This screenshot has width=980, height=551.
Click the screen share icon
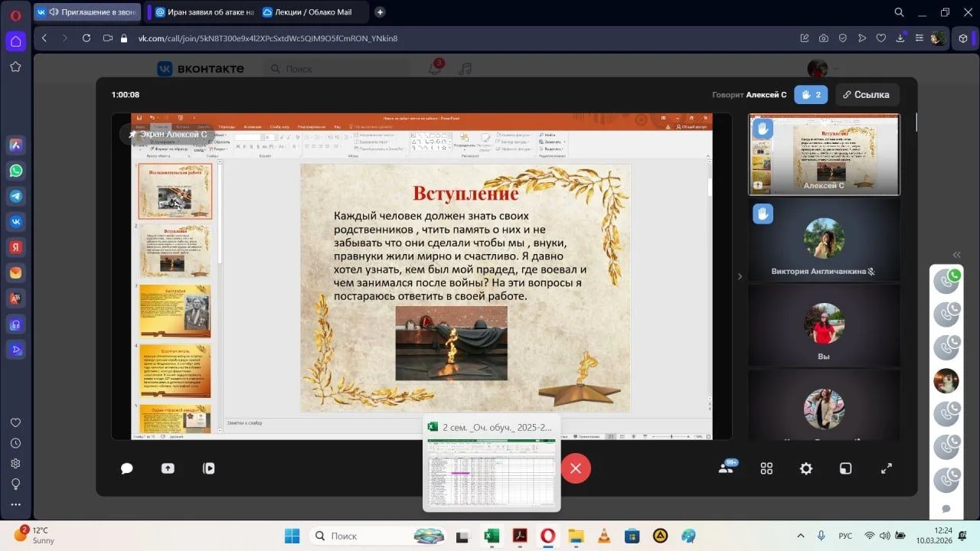click(x=168, y=468)
